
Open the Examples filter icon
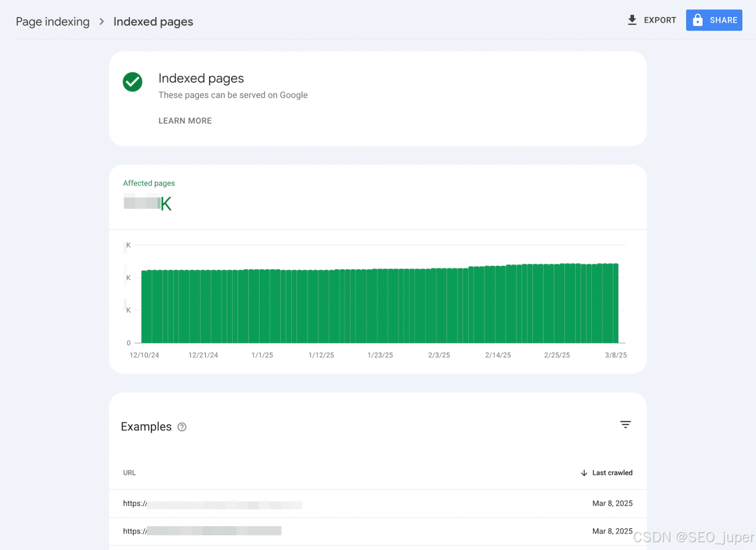point(625,424)
